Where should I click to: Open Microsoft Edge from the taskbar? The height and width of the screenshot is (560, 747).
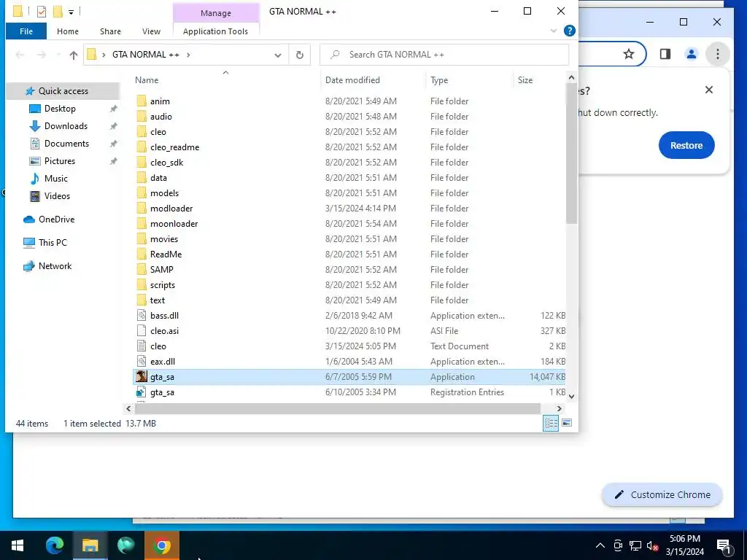pyautogui.click(x=54, y=545)
